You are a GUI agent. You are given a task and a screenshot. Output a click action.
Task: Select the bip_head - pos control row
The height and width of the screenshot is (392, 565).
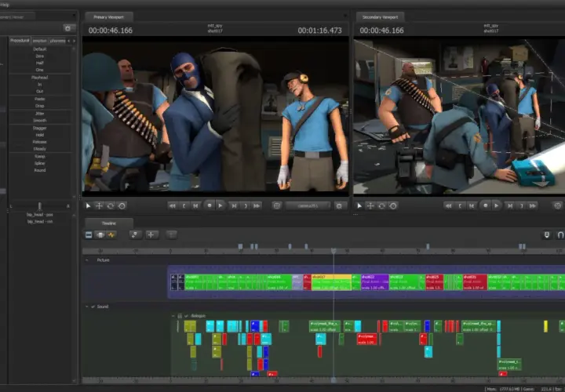[x=40, y=215]
